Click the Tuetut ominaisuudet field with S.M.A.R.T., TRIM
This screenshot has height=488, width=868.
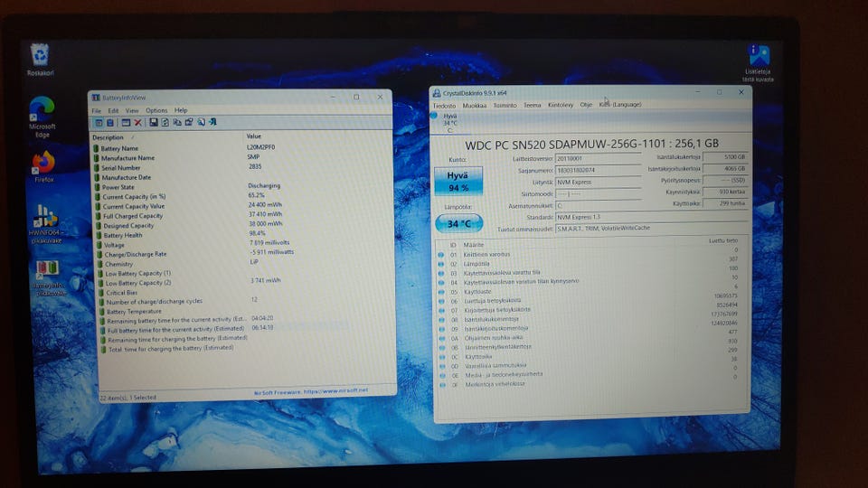(x=652, y=228)
